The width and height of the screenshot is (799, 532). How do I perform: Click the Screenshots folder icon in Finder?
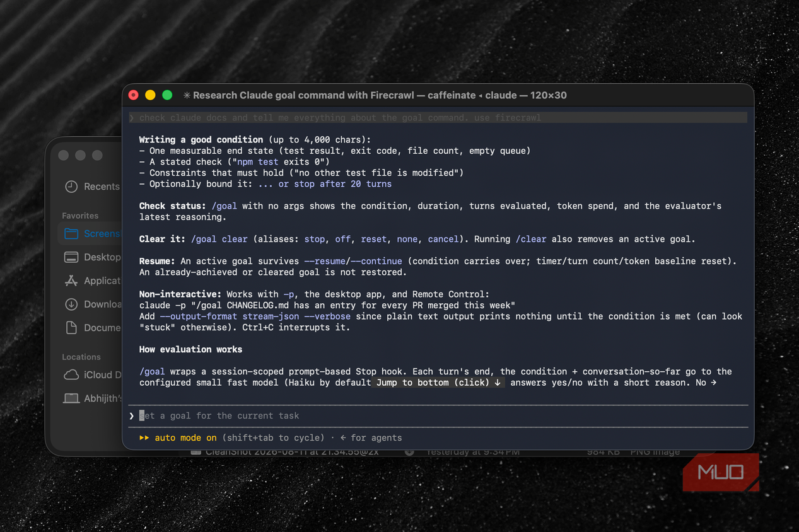(71, 233)
